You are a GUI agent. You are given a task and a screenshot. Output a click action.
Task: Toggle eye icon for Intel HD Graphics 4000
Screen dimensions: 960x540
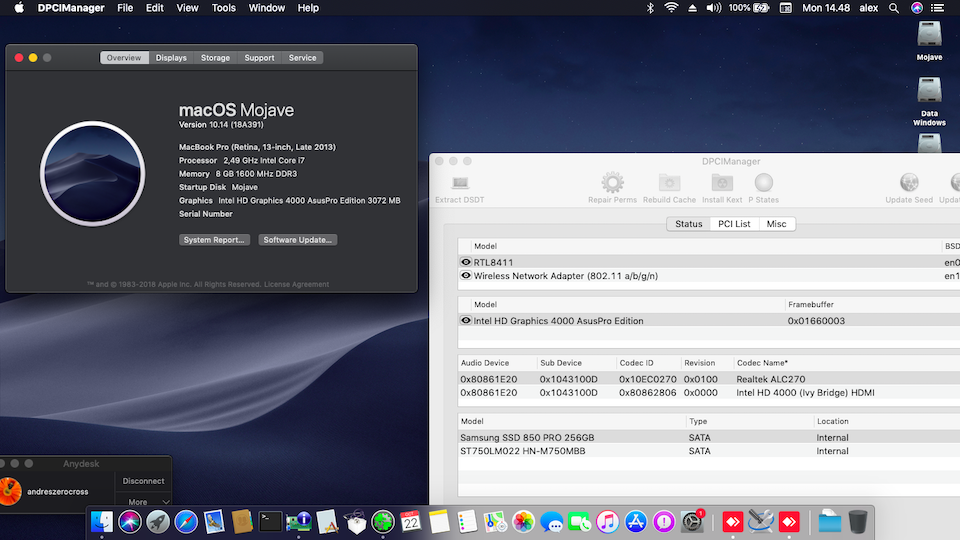[x=466, y=321]
